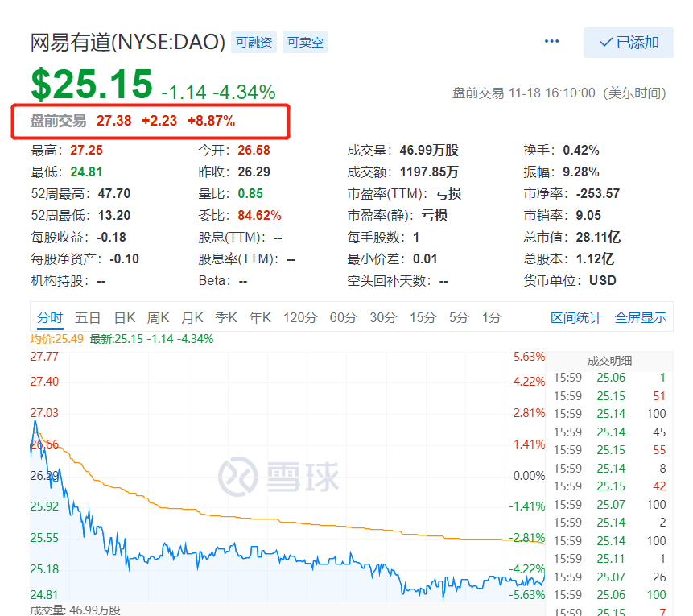Image resolution: width=693 pixels, height=616 pixels.
Task: Click the 可融资 tag
Action: tap(254, 43)
